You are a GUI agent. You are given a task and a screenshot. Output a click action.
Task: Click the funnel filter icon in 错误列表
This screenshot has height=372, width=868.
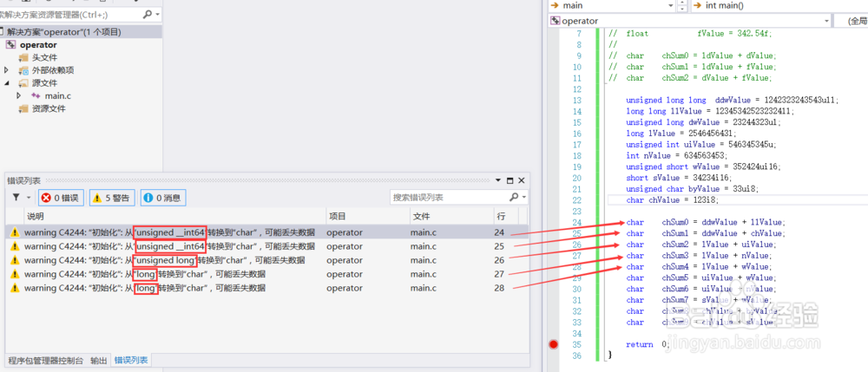(x=16, y=198)
